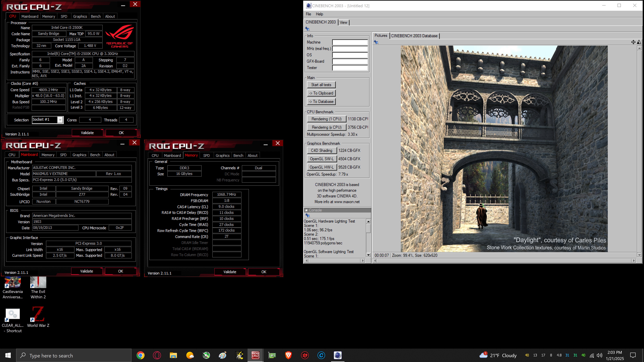Open the Castlevania Anniversary desktop shortcut

[x=13, y=288]
